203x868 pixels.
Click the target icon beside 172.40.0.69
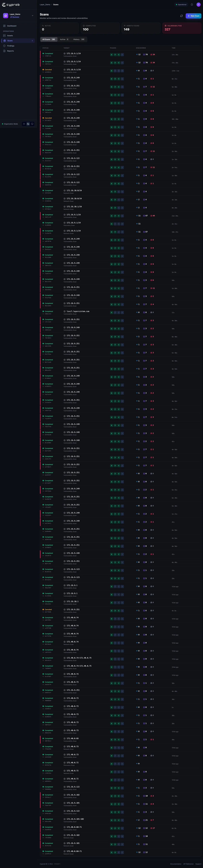tap(65, 738)
